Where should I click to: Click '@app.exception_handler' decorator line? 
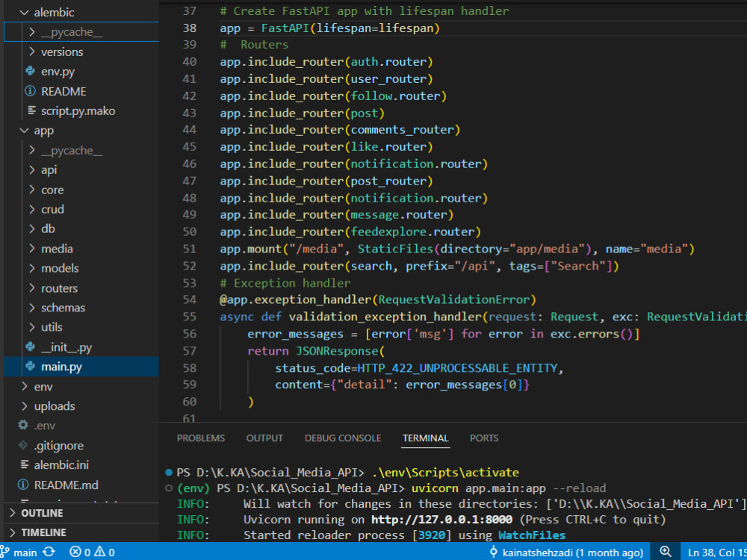coord(378,299)
